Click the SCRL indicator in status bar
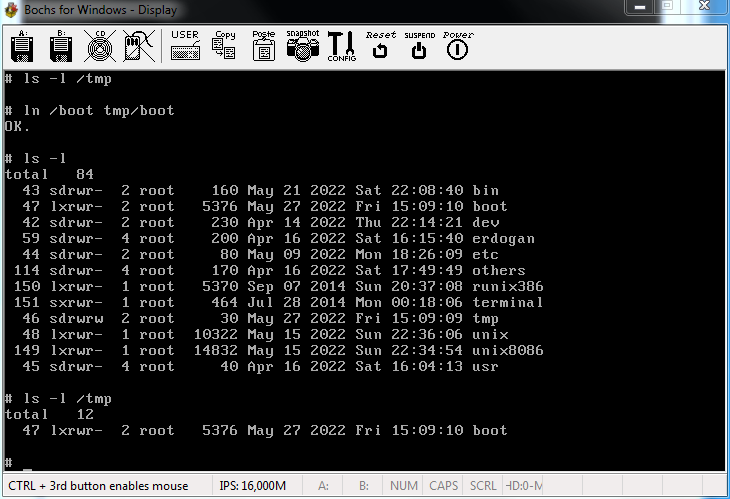Image resolution: width=730 pixels, height=499 pixels. coord(483,486)
